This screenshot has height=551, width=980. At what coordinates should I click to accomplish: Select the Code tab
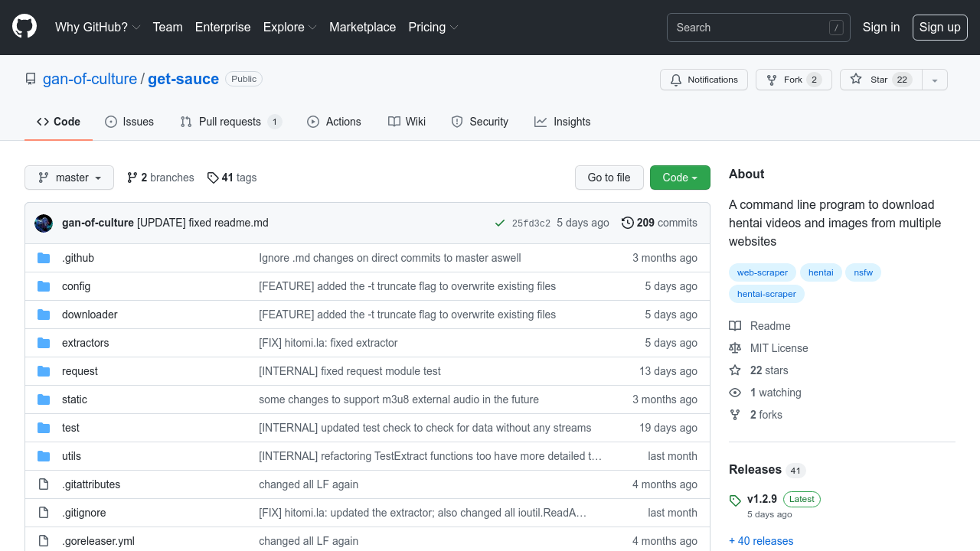pos(58,122)
